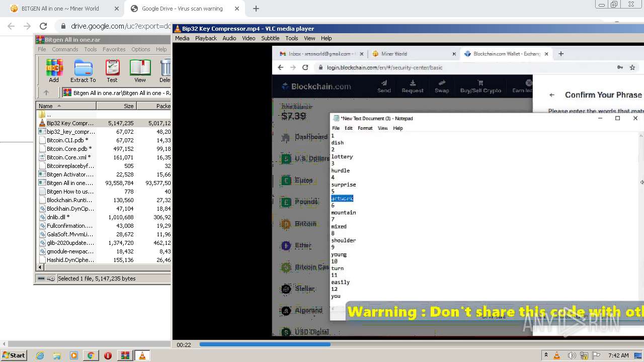Open a new Chrome tab

coord(256,9)
